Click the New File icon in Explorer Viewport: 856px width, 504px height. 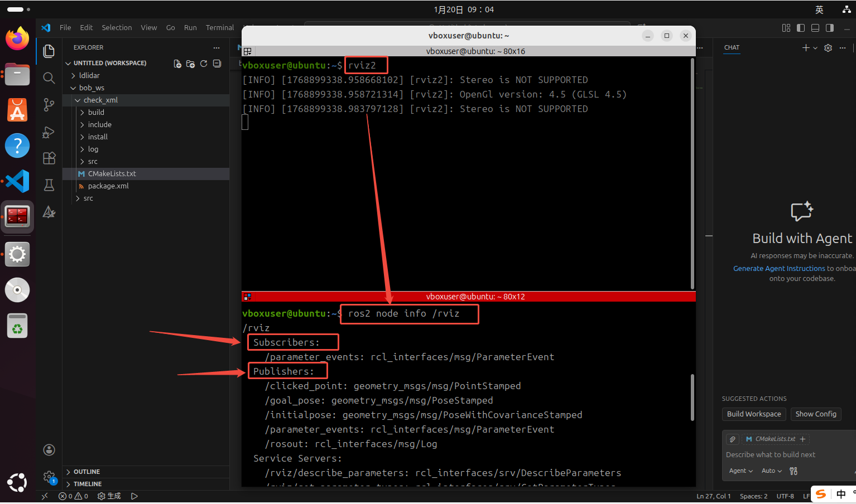click(177, 64)
